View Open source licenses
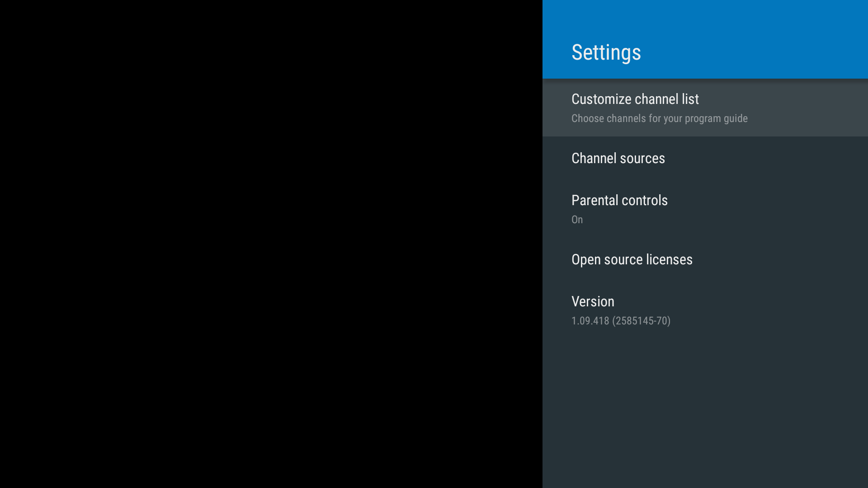 (632, 259)
